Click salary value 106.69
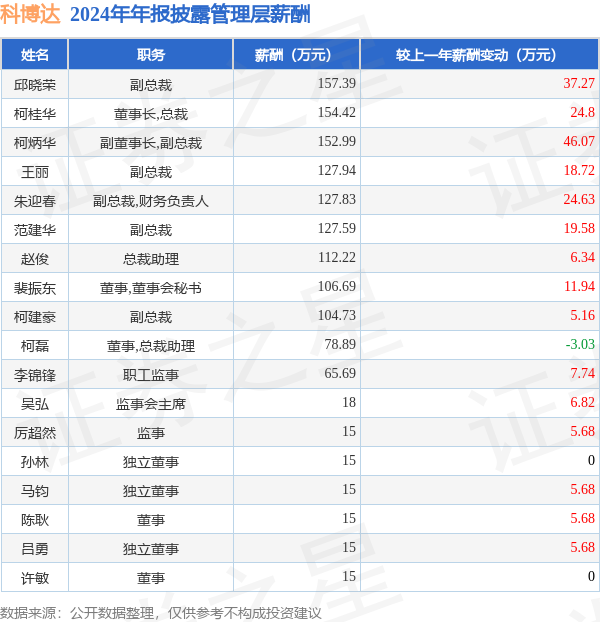This screenshot has height=622, width=600. (x=337, y=286)
